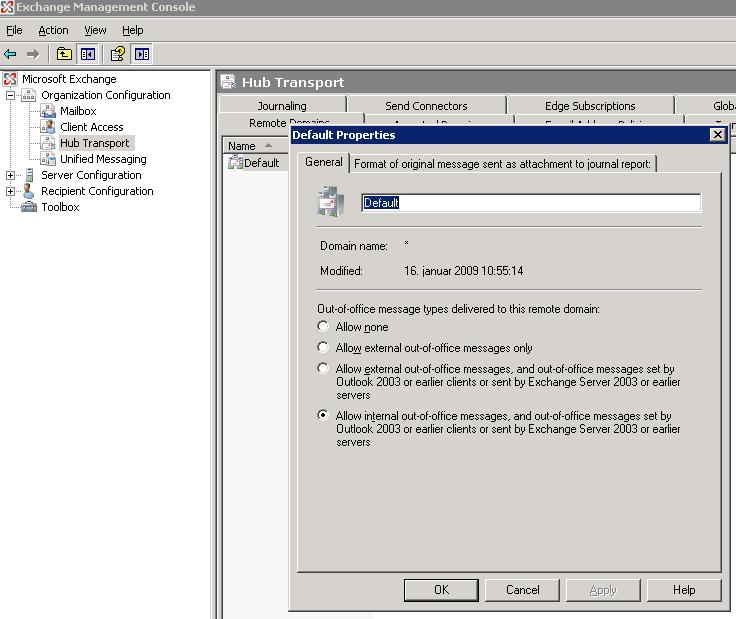Open the View menu
This screenshot has width=736, height=619.
pos(95,31)
